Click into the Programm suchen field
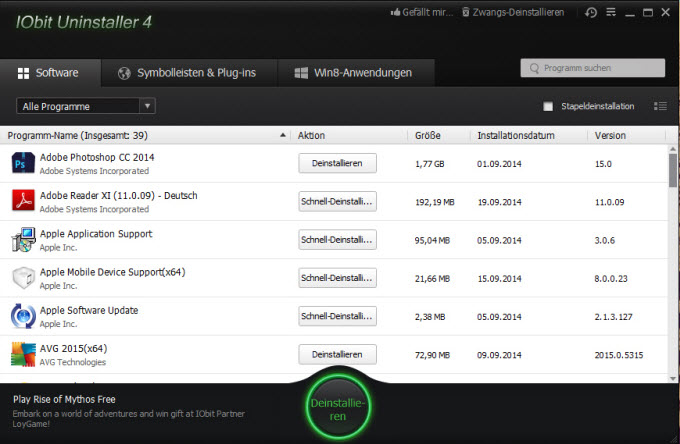The width and height of the screenshot is (680, 444). click(x=592, y=68)
